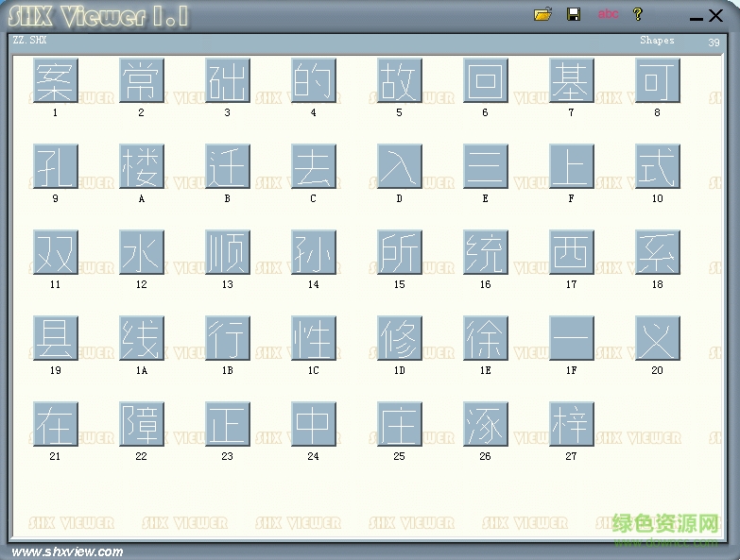Select shape tile labeled A
The image size is (740, 560).
coord(141,167)
